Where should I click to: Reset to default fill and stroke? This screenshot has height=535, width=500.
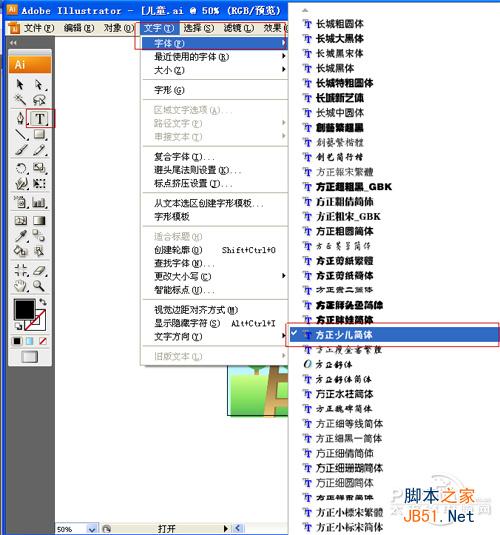(18, 327)
